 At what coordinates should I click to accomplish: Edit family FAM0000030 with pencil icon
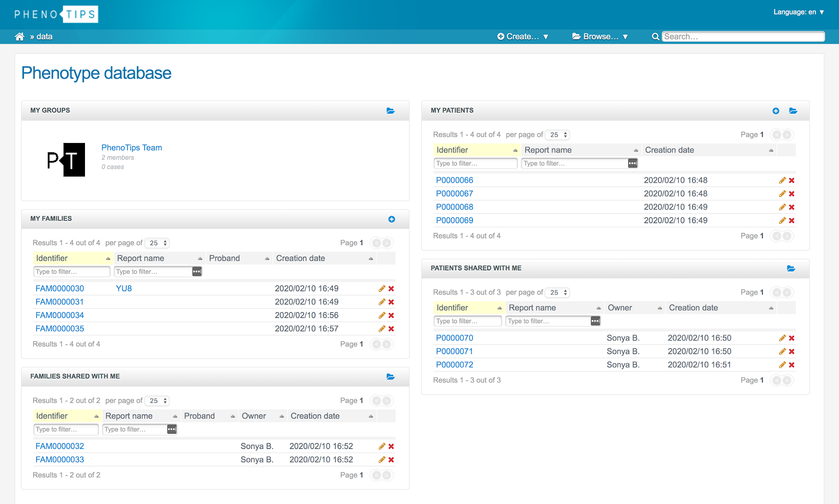(382, 289)
